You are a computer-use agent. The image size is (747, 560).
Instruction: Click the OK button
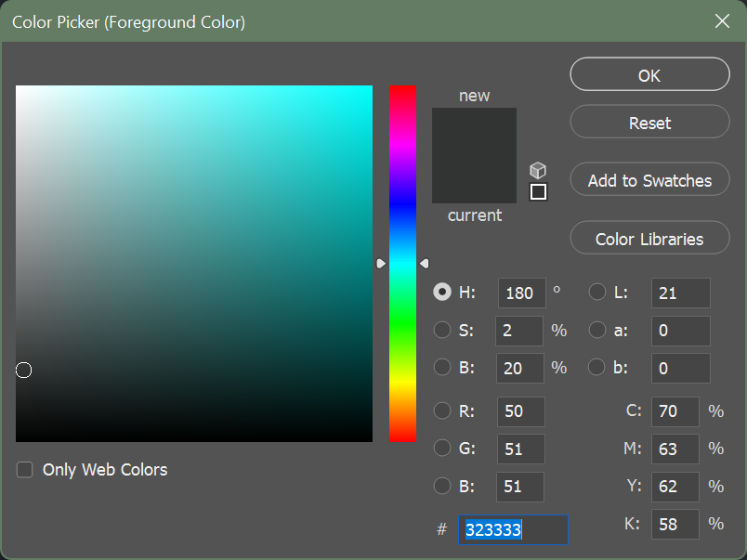(649, 74)
